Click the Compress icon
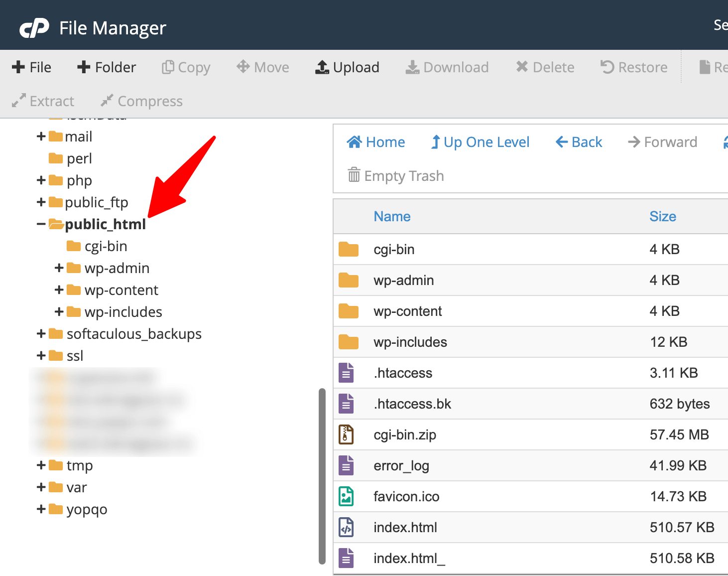Image resolution: width=728 pixels, height=576 pixels. click(x=106, y=100)
